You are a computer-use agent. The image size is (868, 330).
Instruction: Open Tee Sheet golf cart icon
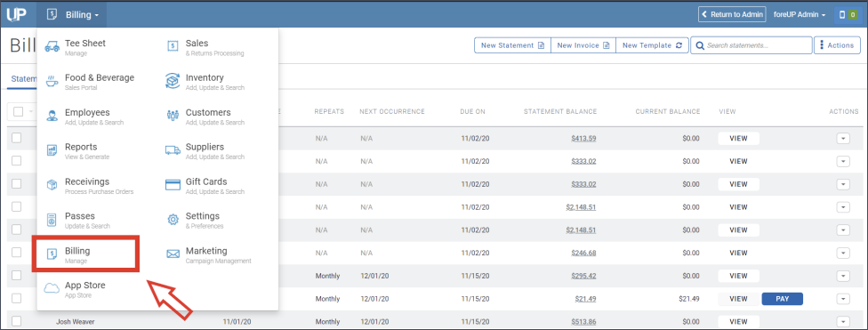click(52, 46)
